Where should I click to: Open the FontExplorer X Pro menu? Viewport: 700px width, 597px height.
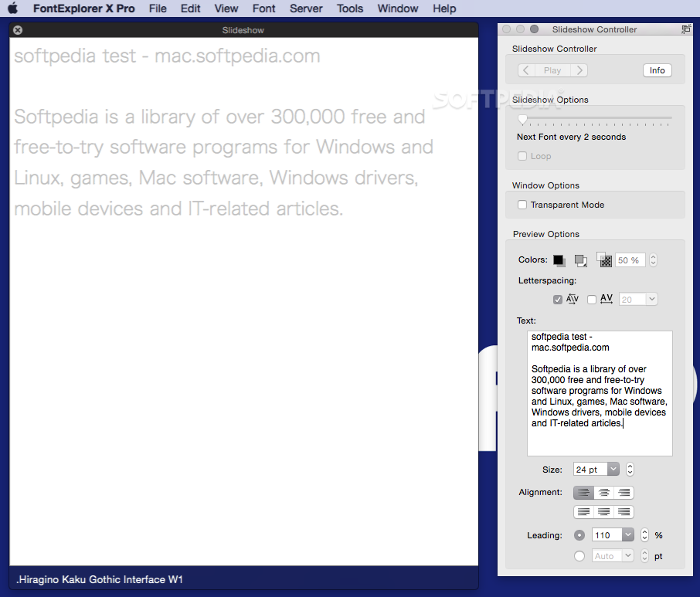tap(83, 8)
